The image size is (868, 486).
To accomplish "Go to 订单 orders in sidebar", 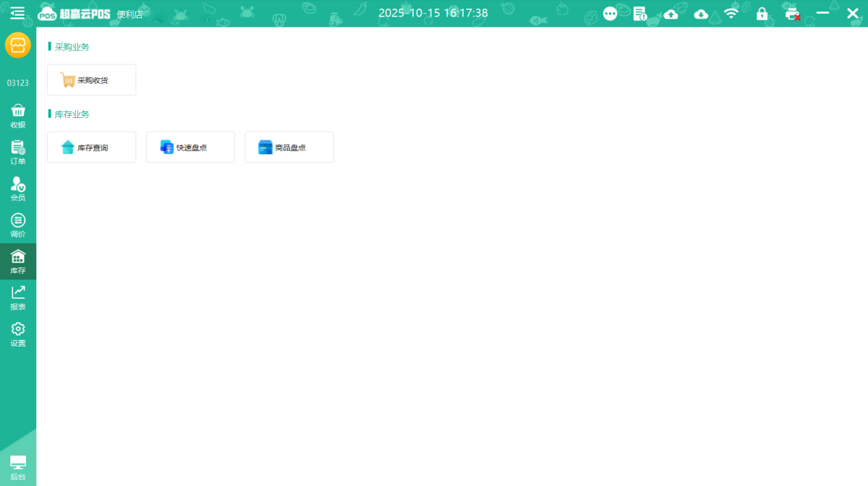I will point(17,152).
